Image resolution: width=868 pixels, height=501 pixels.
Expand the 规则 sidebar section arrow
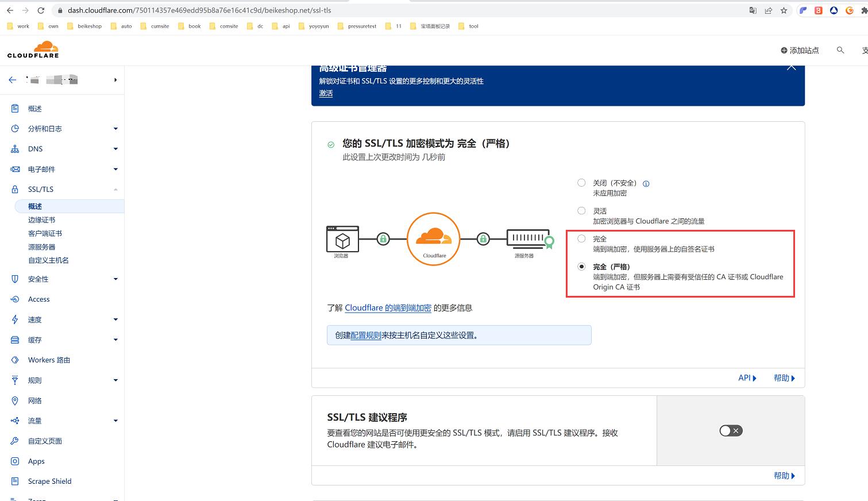click(115, 380)
